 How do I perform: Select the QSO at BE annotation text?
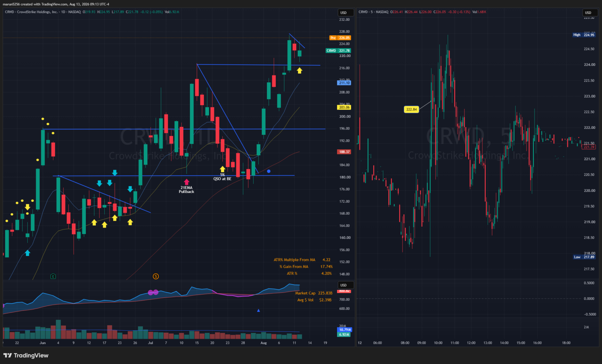[x=222, y=179]
